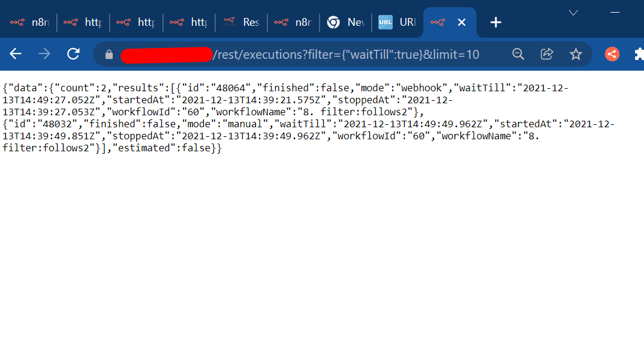The height and width of the screenshot is (353, 644).
Task: Open a new browser tab
Action: [x=495, y=22]
